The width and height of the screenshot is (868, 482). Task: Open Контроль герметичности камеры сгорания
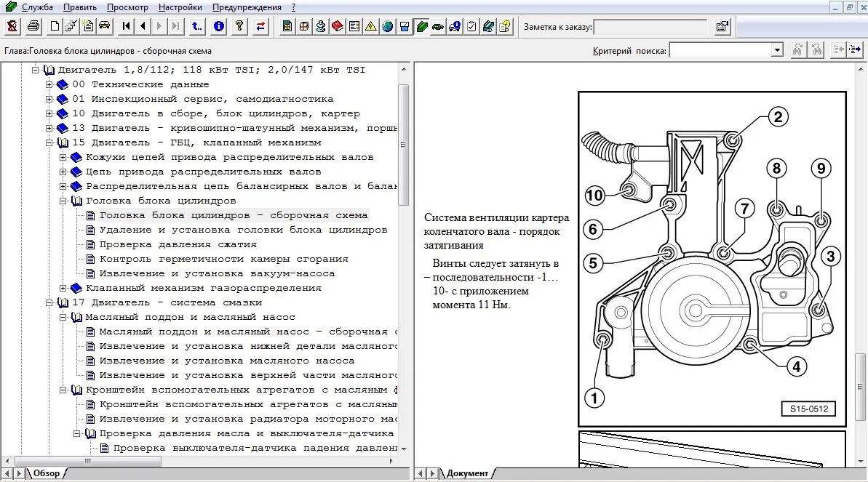click(223, 259)
